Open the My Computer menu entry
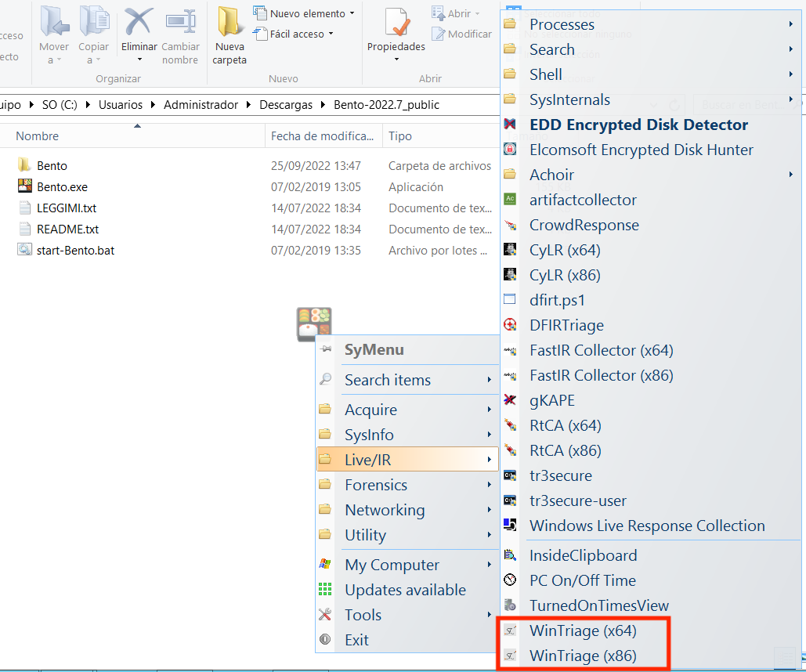Screen dimensions: 806x672 click(407, 565)
